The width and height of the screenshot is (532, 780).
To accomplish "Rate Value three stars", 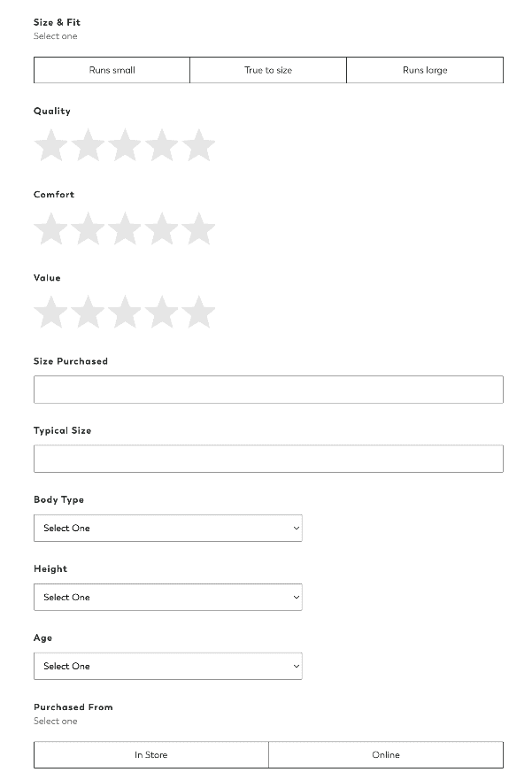I will pos(125,313).
